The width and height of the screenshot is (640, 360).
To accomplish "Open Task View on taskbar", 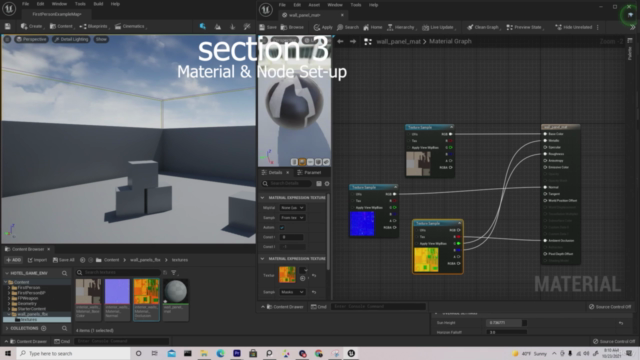I will (154, 353).
